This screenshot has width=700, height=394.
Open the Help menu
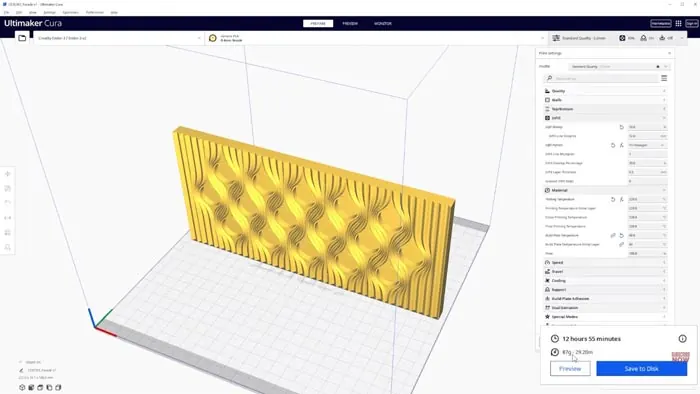(114, 12)
